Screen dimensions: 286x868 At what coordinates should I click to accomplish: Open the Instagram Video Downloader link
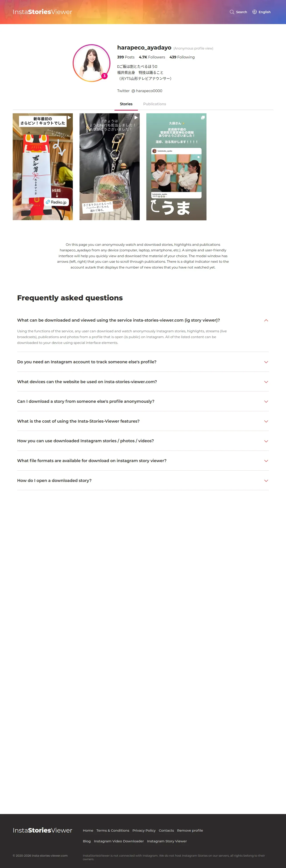point(118,841)
